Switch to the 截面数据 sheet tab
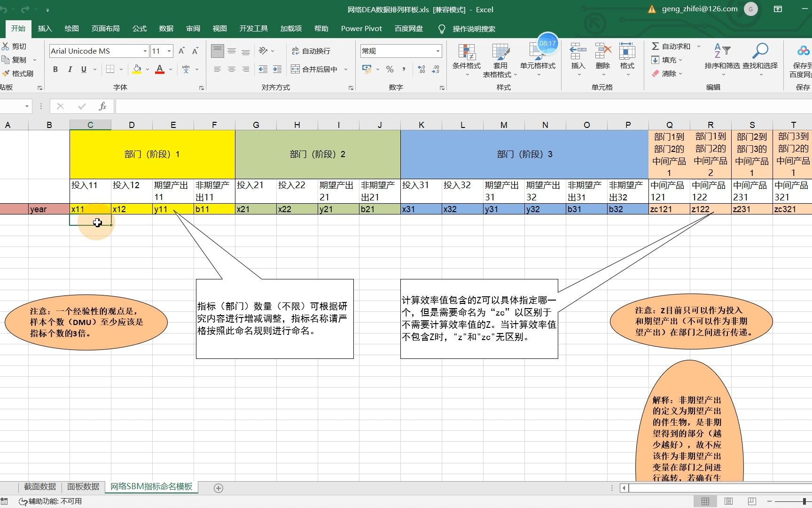The width and height of the screenshot is (812, 508). tap(40, 486)
